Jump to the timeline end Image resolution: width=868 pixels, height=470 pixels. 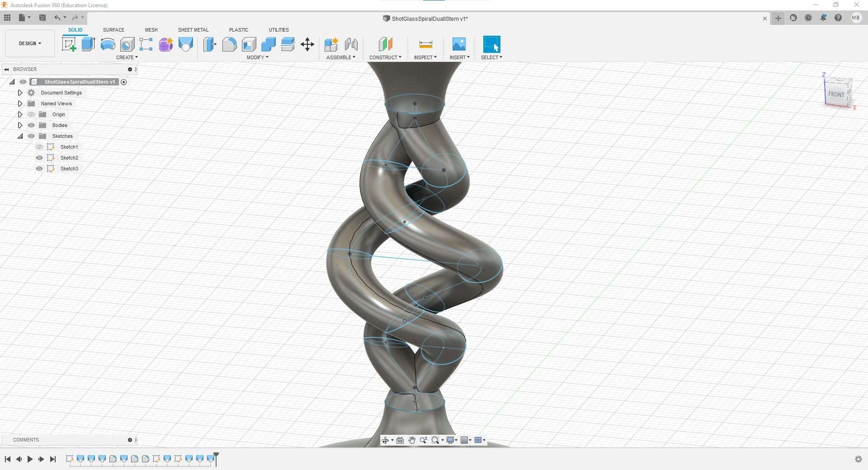click(x=53, y=459)
